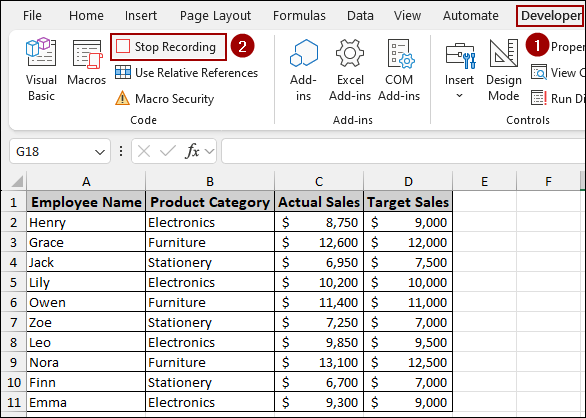Image resolution: width=586 pixels, height=418 pixels.
Task: Click Jack's Target Sales value 7,500
Action: [x=408, y=262]
